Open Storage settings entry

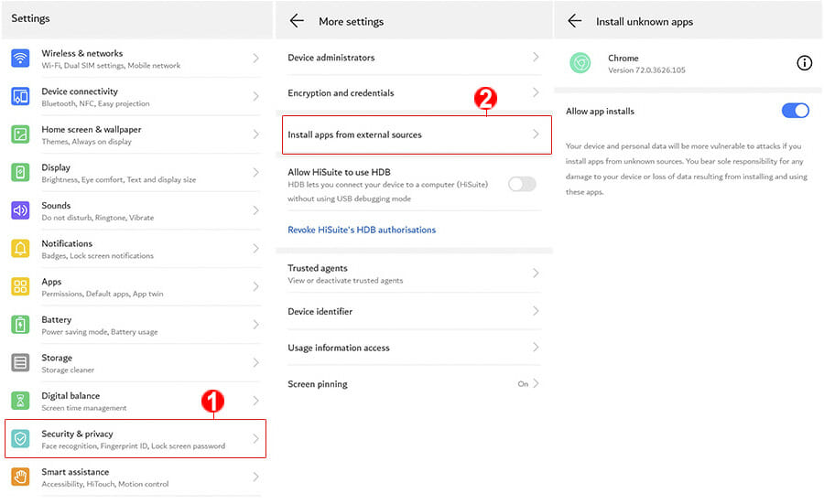click(x=136, y=363)
